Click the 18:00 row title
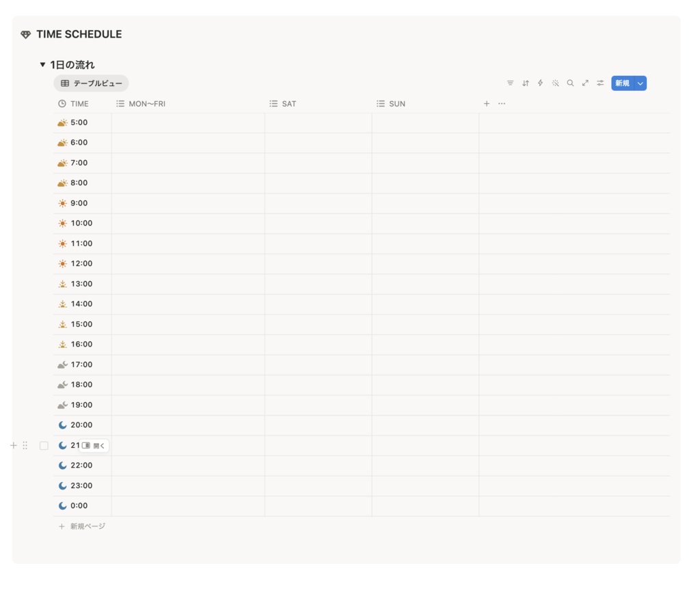Screen dimensions: 700x590 pos(82,384)
